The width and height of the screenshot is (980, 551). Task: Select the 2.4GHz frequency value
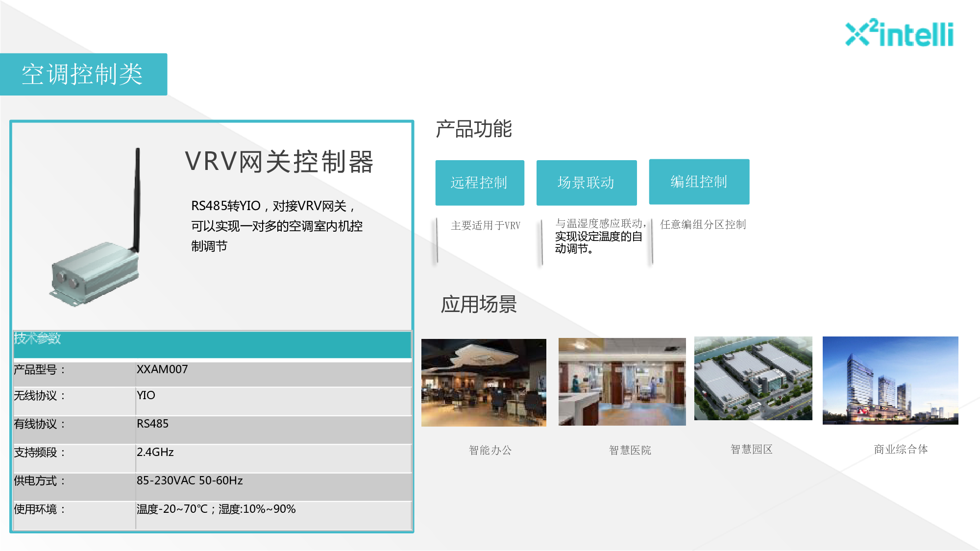pyautogui.click(x=273, y=458)
